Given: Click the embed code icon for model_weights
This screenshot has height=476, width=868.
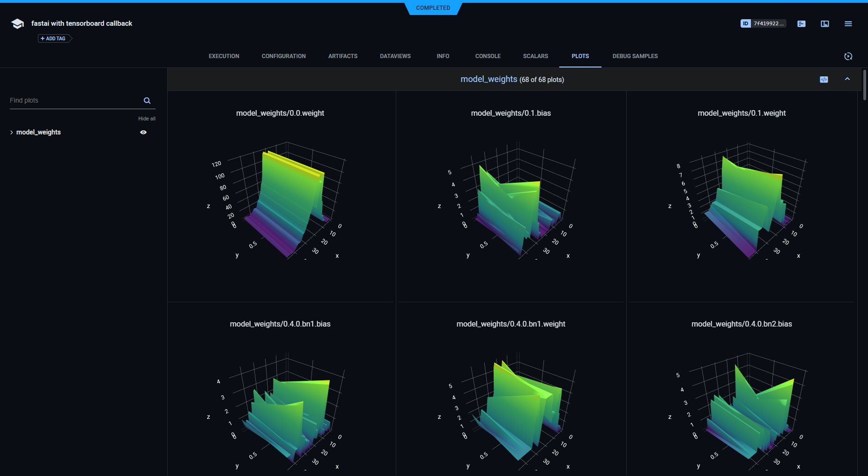Looking at the screenshot, I should click(823, 80).
